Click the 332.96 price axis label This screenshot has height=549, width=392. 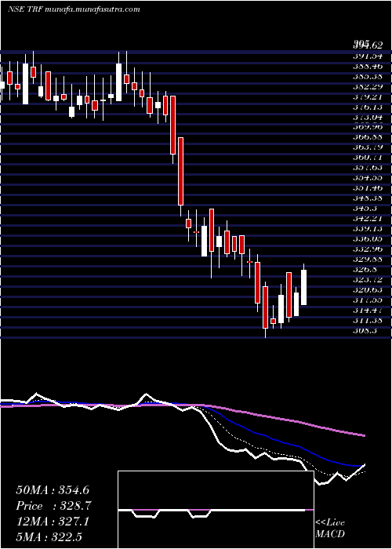point(368,249)
